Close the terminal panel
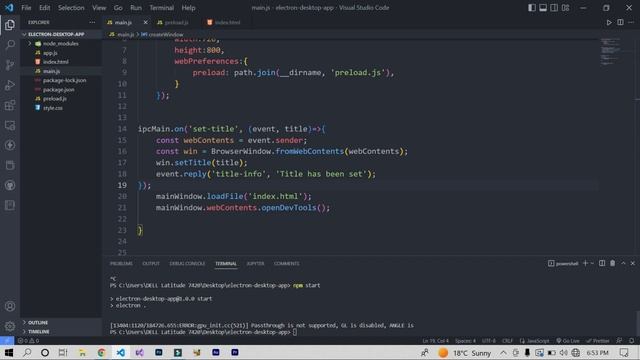This screenshot has height=360, width=640. click(633, 263)
